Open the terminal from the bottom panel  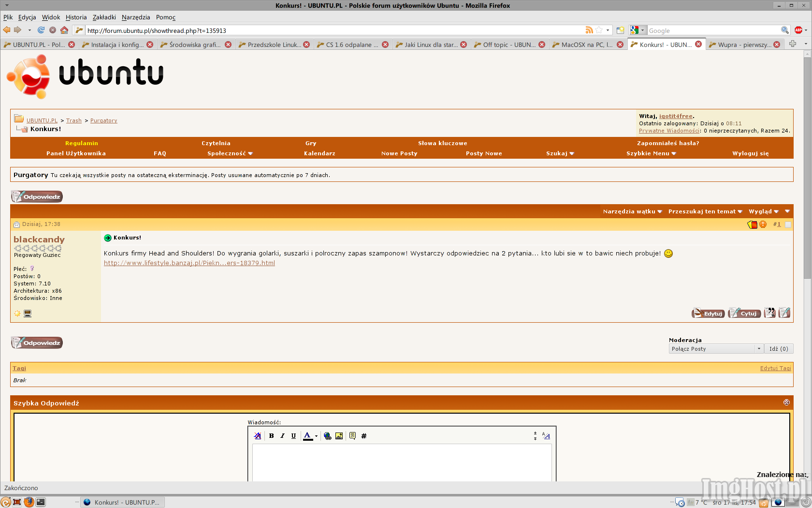[41, 502]
